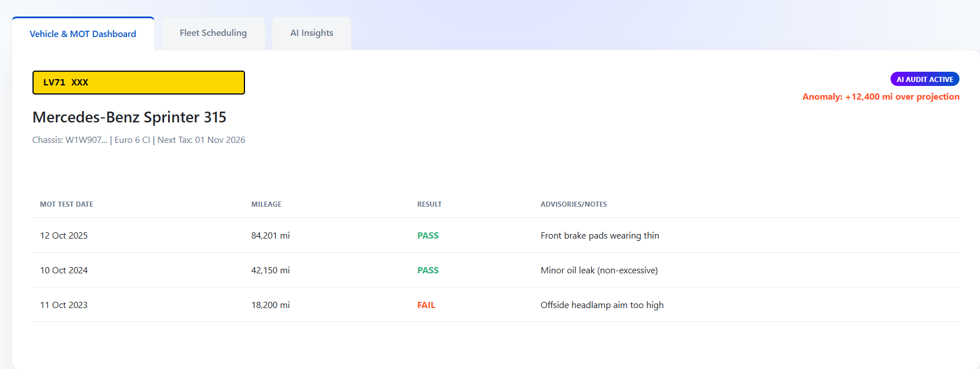Click the Offside headlamp aim too high note
Image resolution: width=980 pixels, height=369 pixels.
602,305
